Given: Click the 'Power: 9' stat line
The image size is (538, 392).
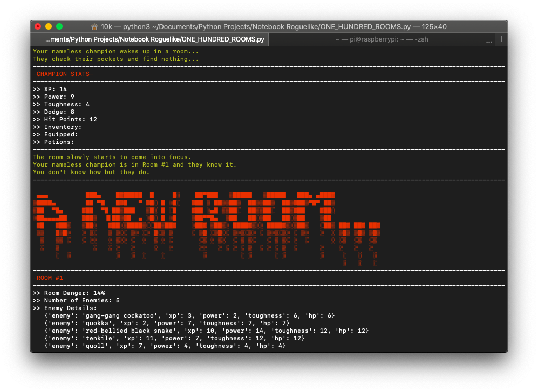Looking at the screenshot, I should [53, 97].
